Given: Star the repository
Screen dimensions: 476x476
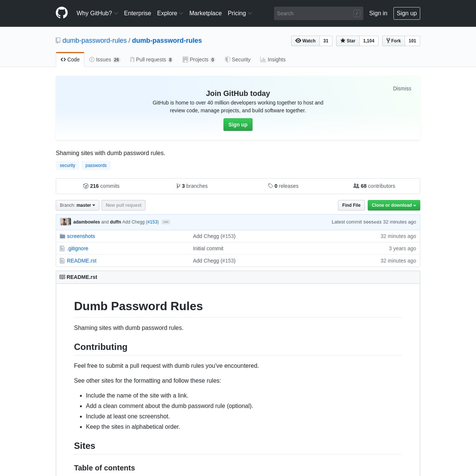Looking at the screenshot, I should (348, 41).
